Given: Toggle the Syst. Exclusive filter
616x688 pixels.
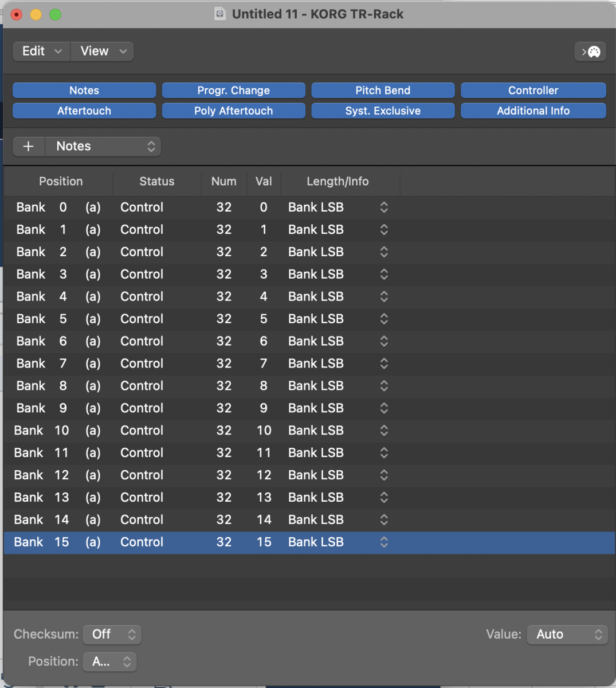Looking at the screenshot, I should (383, 111).
